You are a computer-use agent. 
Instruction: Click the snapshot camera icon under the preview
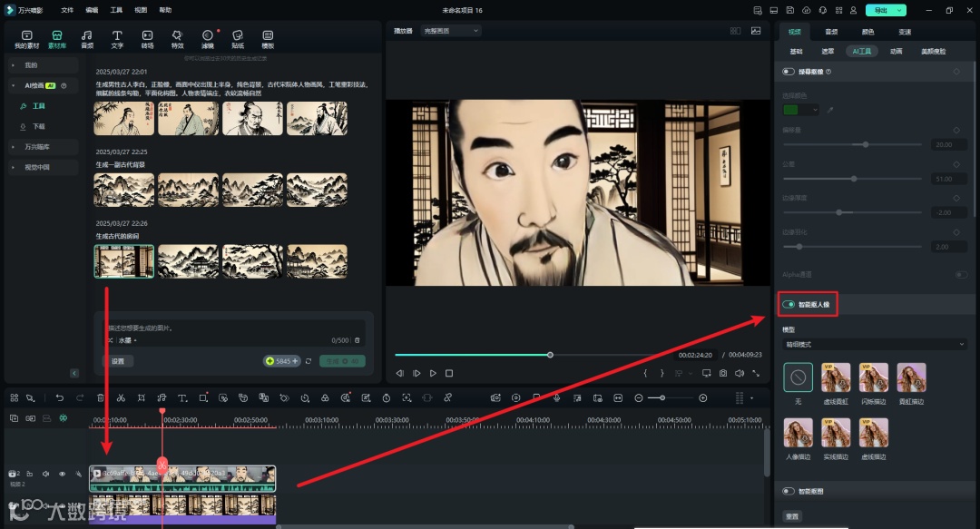click(x=722, y=373)
